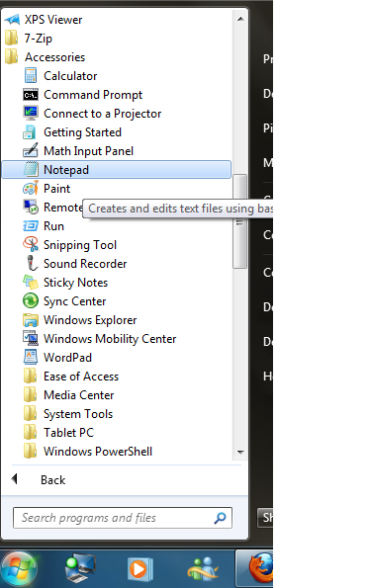Click the Getting Started label
The width and height of the screenshot is (371, 588).
point(83,132)
